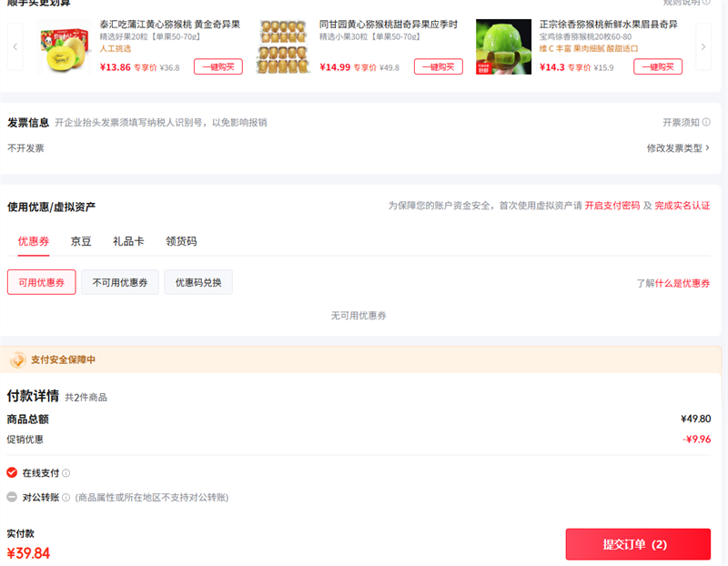Switch to the 京豆 tab

pyautogui.click(x=81, y=242)
